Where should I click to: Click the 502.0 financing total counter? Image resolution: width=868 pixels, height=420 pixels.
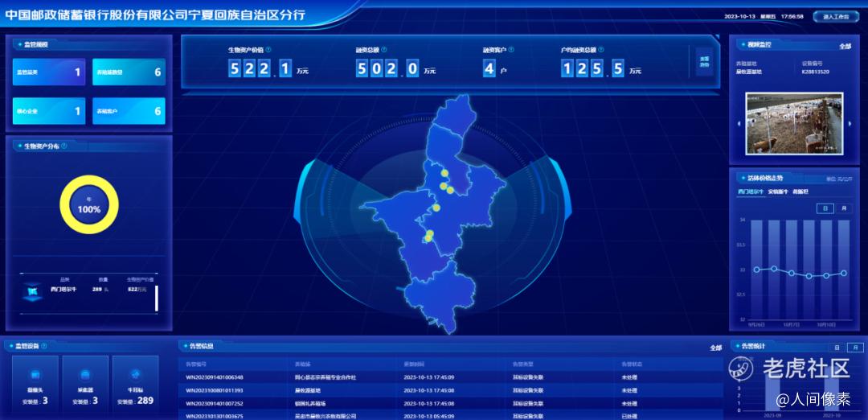tap(387, 68)
